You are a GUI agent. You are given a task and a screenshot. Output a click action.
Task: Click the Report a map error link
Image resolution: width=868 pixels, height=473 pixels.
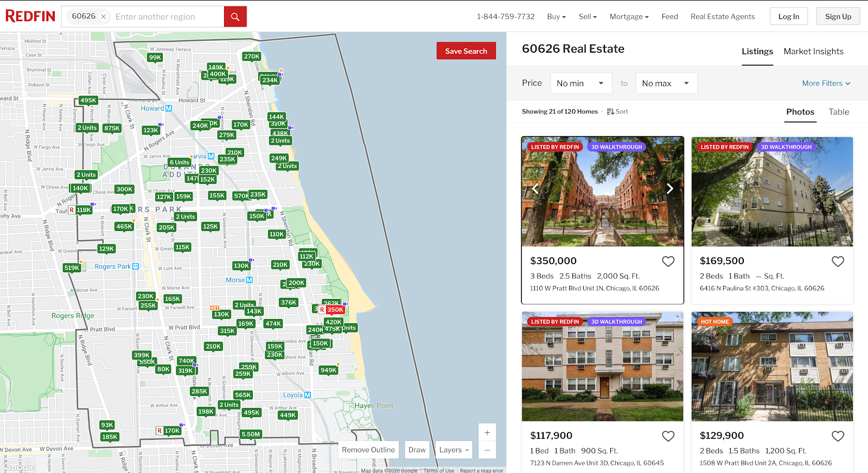pos(482,470)
